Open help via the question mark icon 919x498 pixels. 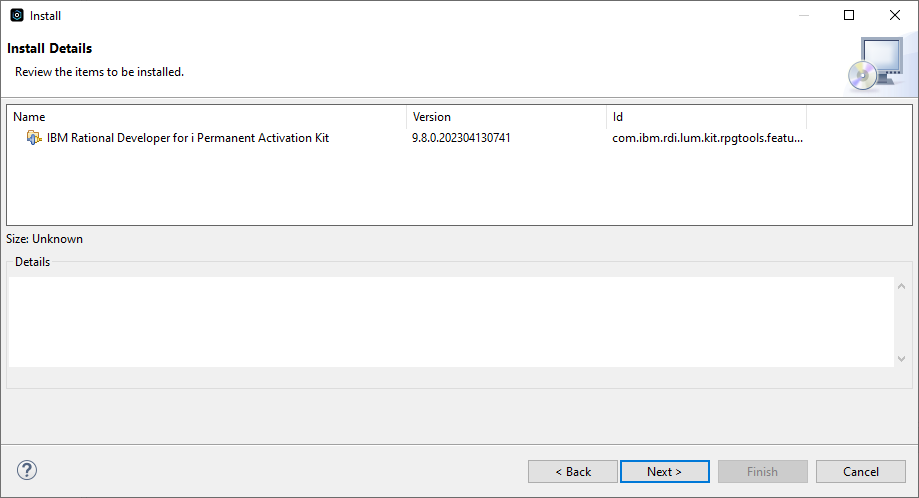tap(27, 470)
